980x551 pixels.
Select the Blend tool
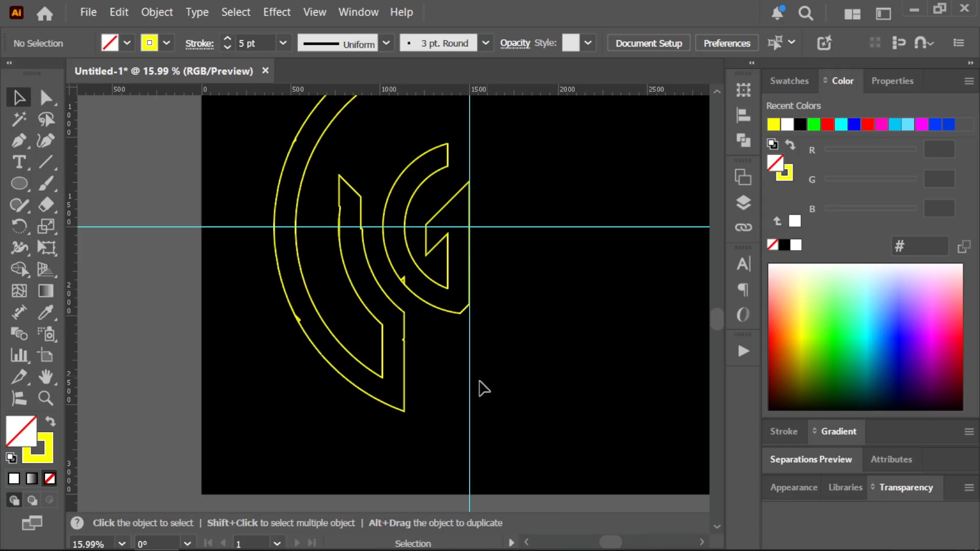19,334
